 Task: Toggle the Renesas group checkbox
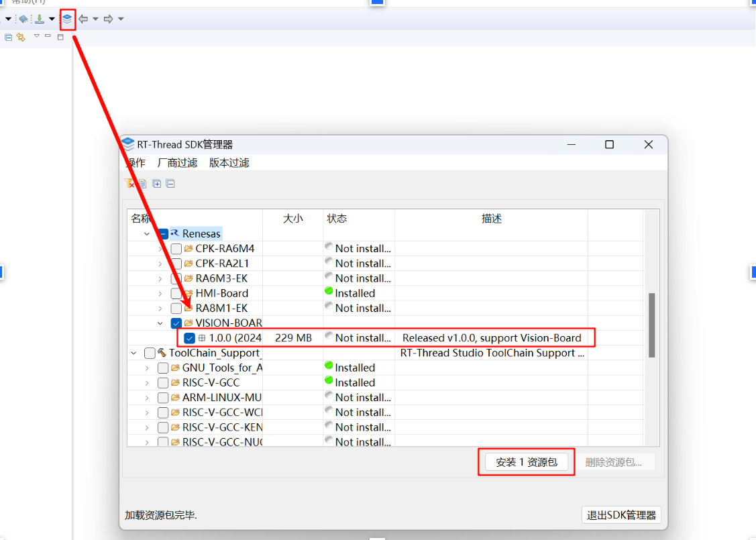coord(163,234)
